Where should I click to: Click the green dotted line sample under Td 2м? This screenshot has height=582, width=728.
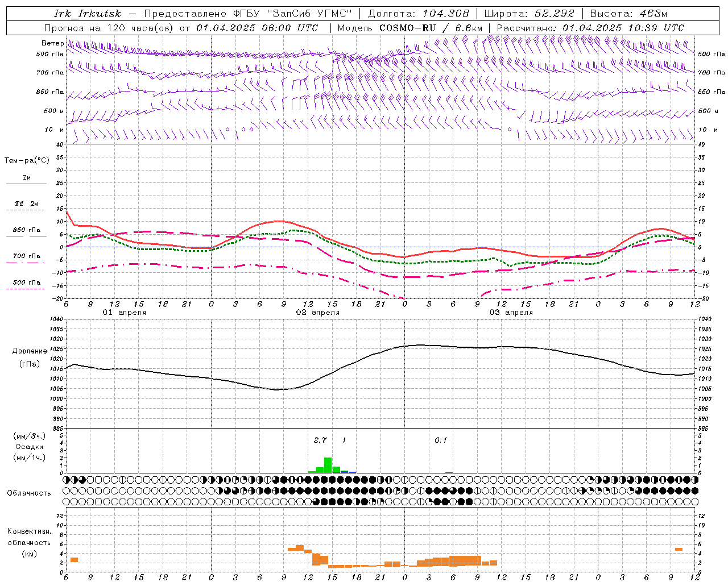[25, 210]
